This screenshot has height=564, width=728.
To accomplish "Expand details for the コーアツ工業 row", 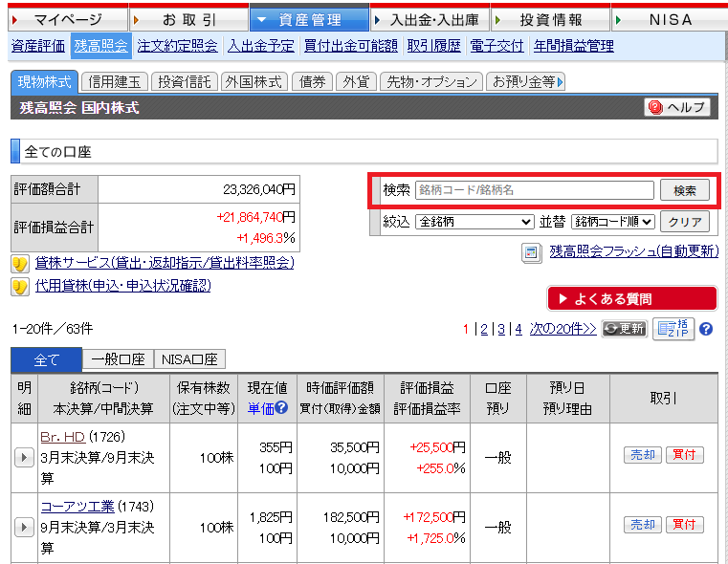I will (x=25, y=526).
